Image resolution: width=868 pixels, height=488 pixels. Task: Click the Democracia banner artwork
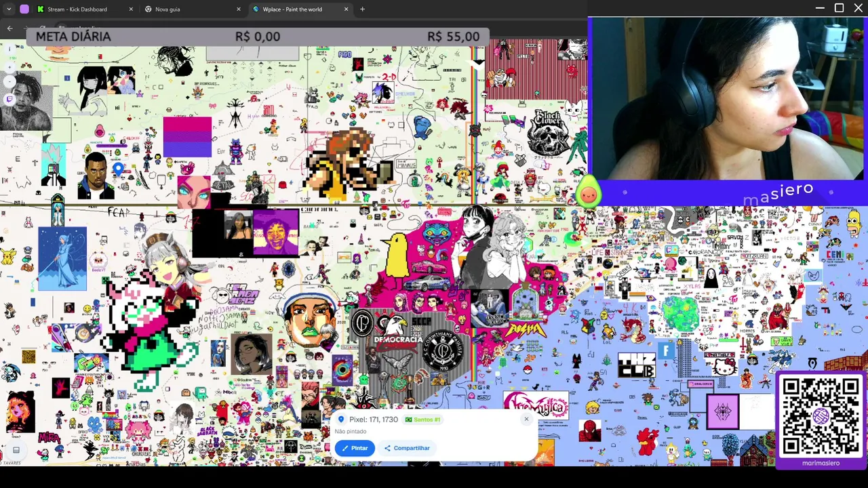tap(398, 339)
